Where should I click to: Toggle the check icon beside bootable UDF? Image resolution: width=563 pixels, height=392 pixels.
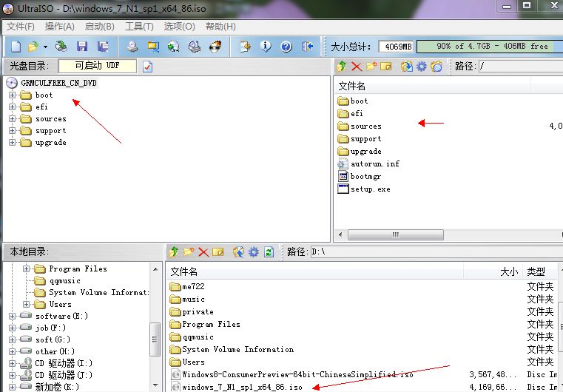146,67
